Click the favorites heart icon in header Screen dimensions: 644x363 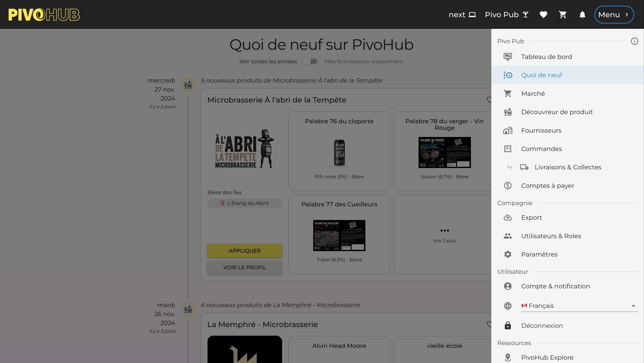(x=543, y=14)
